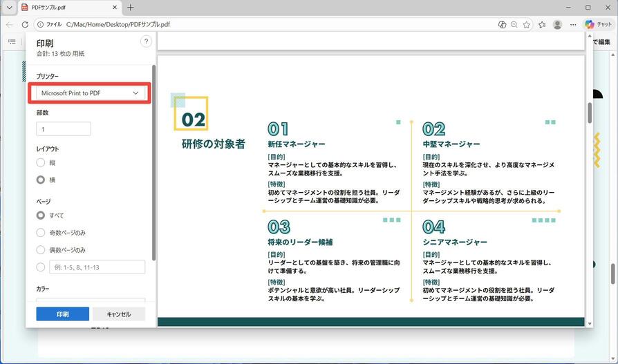Open the print dialog help icon
This screenshot has height=364, width=618.
point(146,41)
